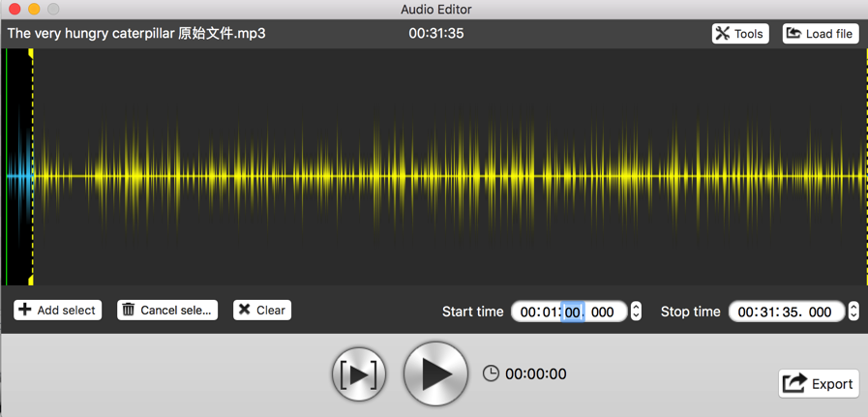Click the Stop time field
This screenshot has height=417, width=868.
(787, 312)
